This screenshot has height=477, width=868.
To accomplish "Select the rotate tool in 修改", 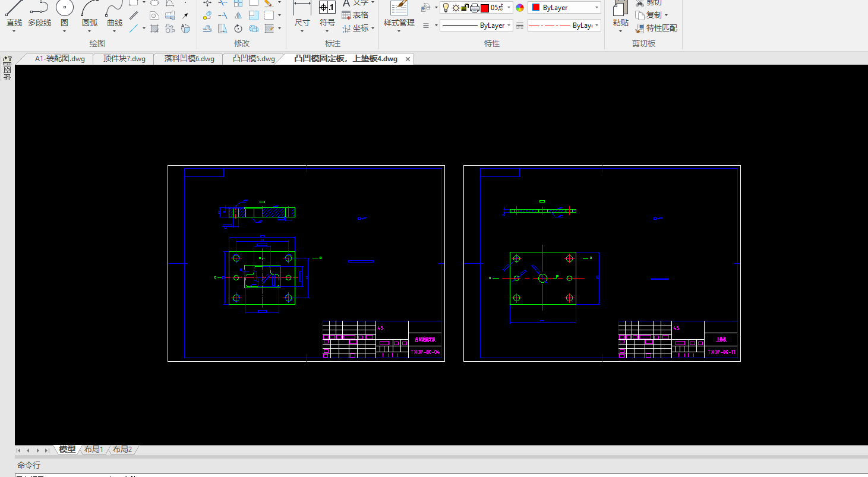I will tap(238, 28).
